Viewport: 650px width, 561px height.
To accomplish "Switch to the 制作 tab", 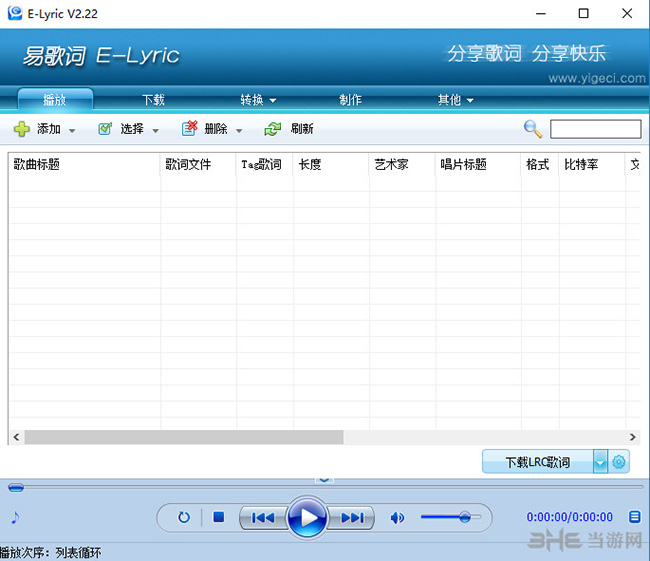I will (350, 100).
